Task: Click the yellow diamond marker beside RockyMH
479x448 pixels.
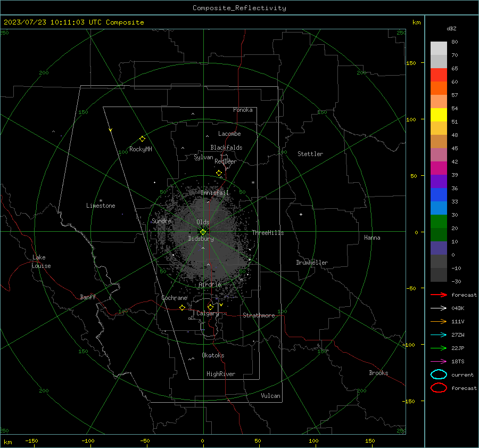Action: pyautogui.click(x=142, y=139)
